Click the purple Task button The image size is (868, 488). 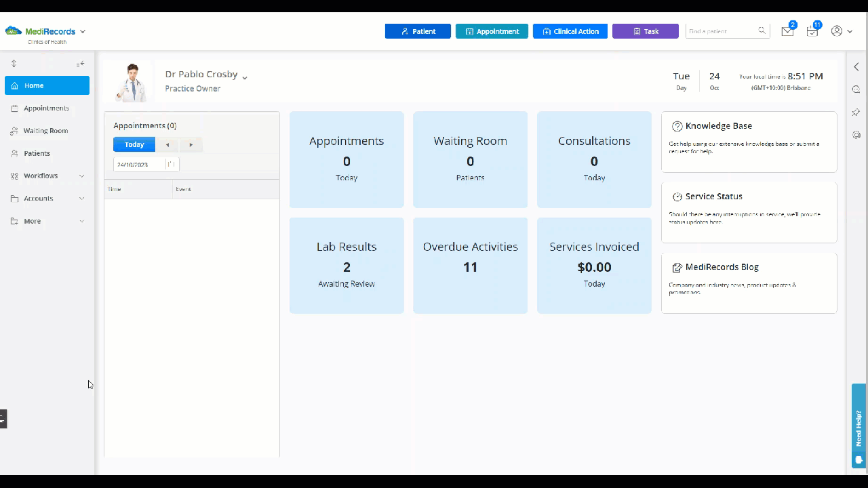coord(646,31)
